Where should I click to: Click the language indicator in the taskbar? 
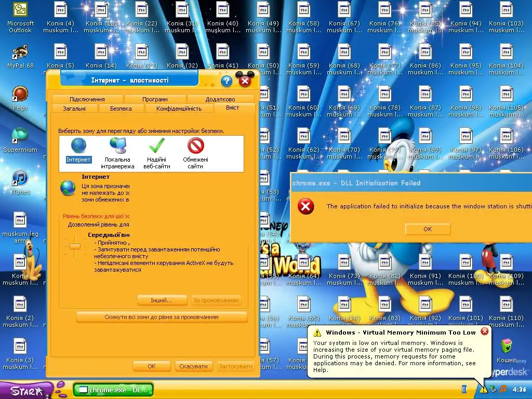point(464,389)
